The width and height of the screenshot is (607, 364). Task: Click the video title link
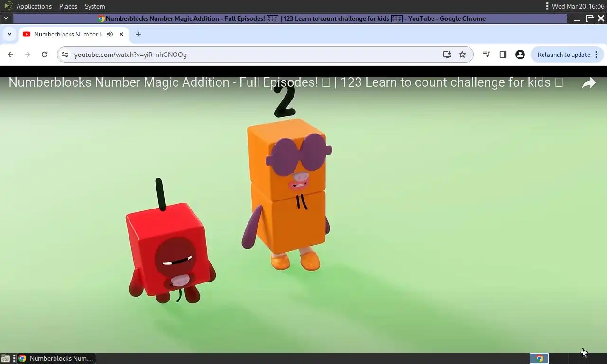(285, 82)
